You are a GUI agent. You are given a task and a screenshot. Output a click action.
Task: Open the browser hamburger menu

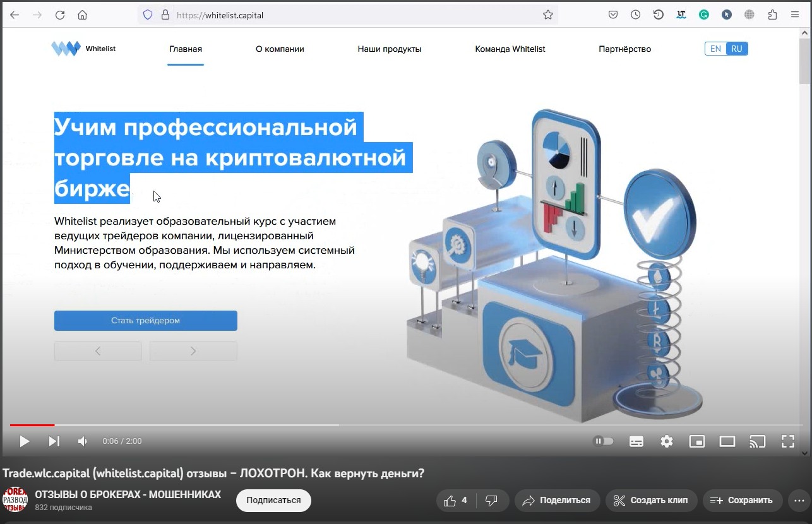[795, 15]
